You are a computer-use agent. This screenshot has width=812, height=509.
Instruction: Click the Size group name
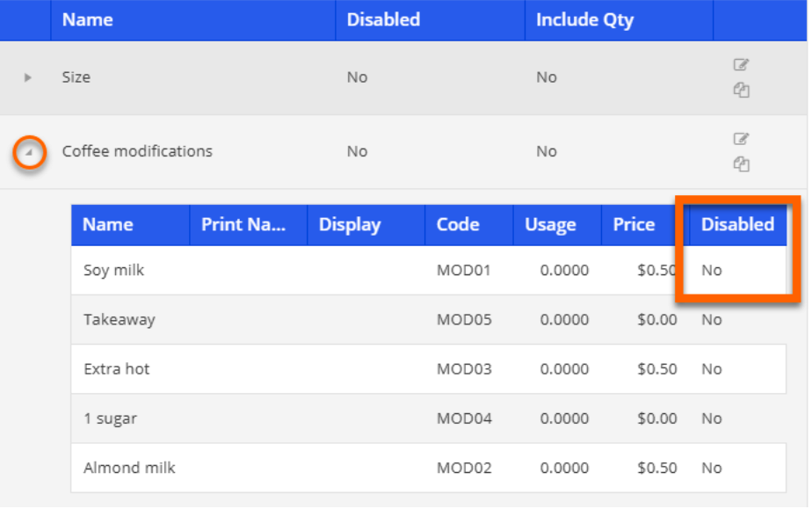(x=76, y=77)
